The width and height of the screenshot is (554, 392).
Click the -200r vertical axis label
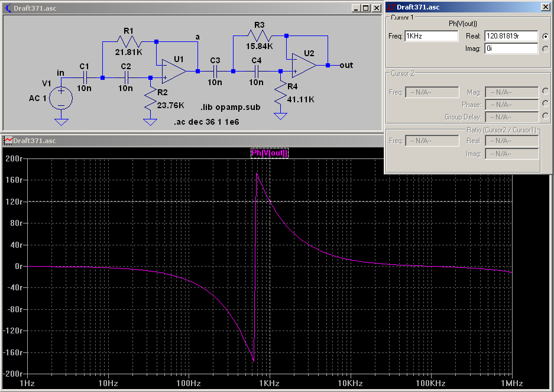pos(13,374)
